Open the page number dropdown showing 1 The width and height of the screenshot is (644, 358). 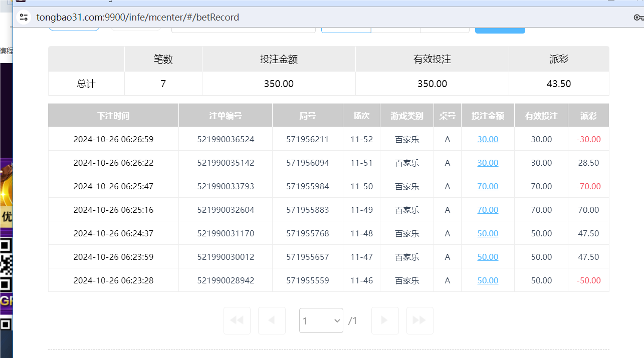321,320
